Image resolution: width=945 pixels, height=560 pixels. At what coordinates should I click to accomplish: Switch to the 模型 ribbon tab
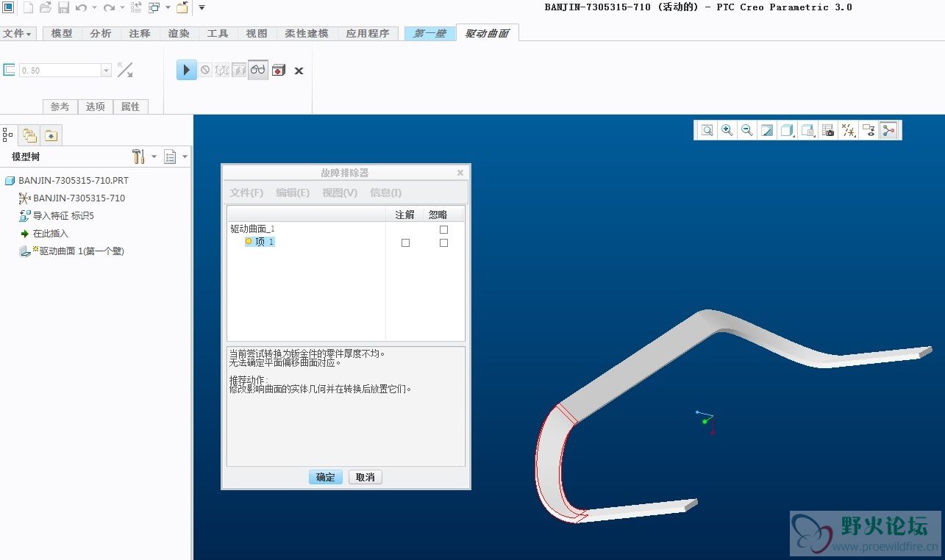[x=62, y=34]
